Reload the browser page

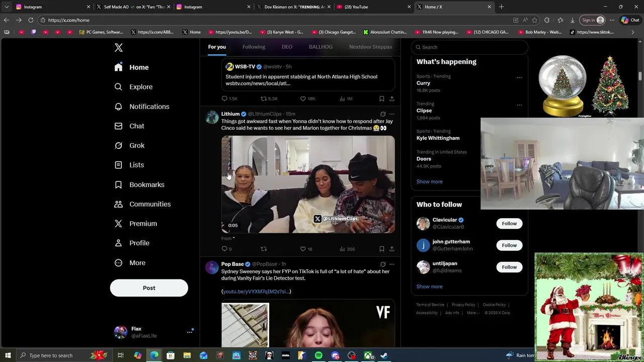(x=31, y=20)
